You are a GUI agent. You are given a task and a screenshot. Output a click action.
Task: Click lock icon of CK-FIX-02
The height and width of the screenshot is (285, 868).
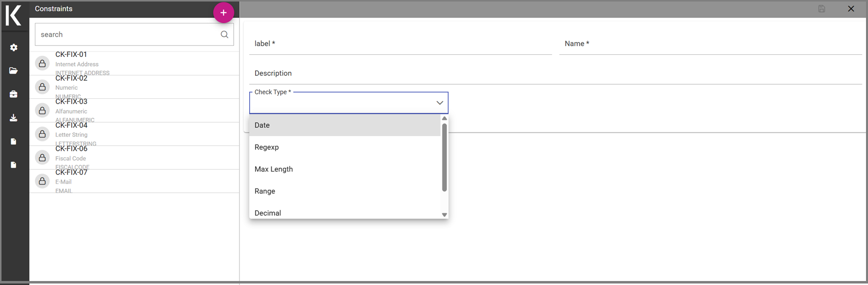pos(42,87)
